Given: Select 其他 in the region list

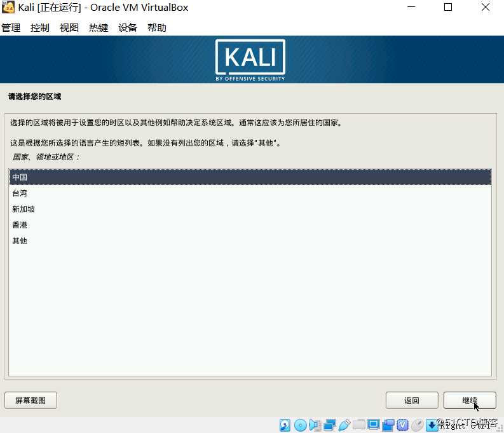Looking at the screenshot, I should coord(250,241).
